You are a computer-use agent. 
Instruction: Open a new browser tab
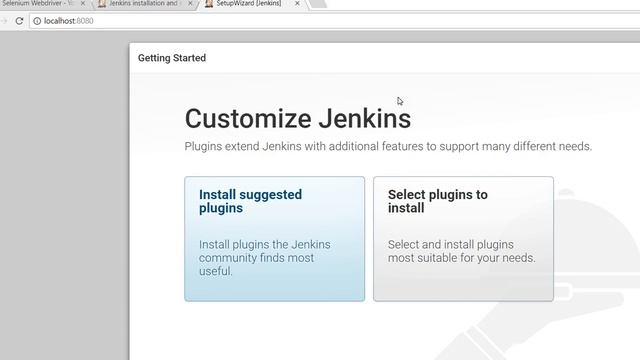click(318, 4)
